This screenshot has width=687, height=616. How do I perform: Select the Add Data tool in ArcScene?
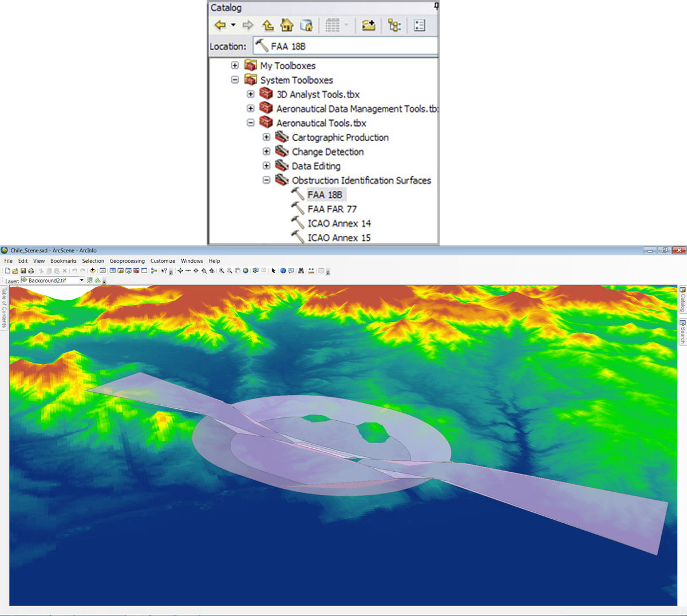tap(92, 271)
